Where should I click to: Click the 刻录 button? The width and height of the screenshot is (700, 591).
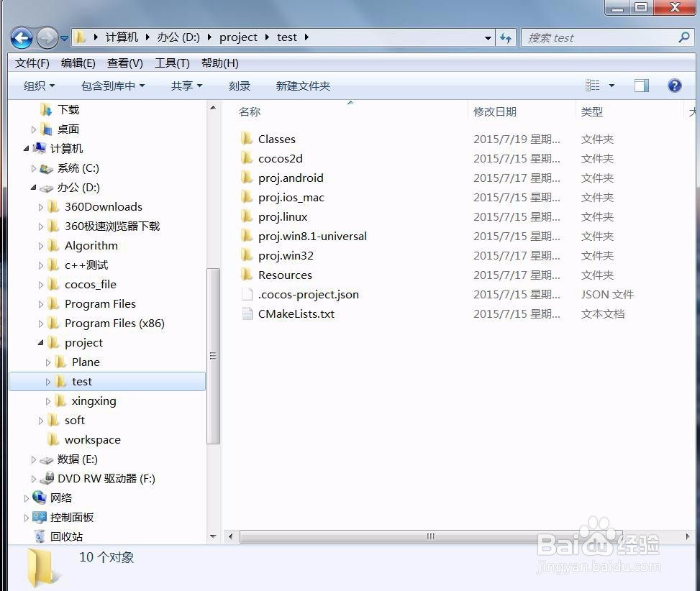pos(240,86)
